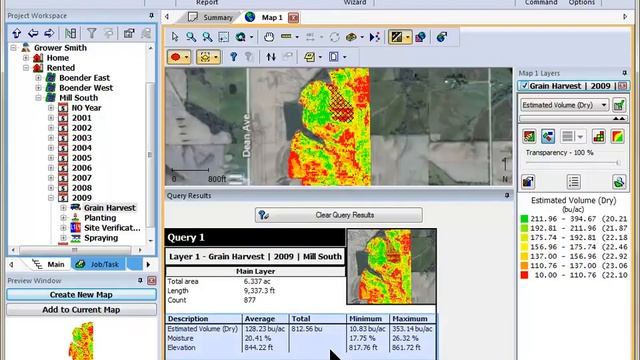Click the back arrow in Project Workspace toolbar

coord(33,33)
